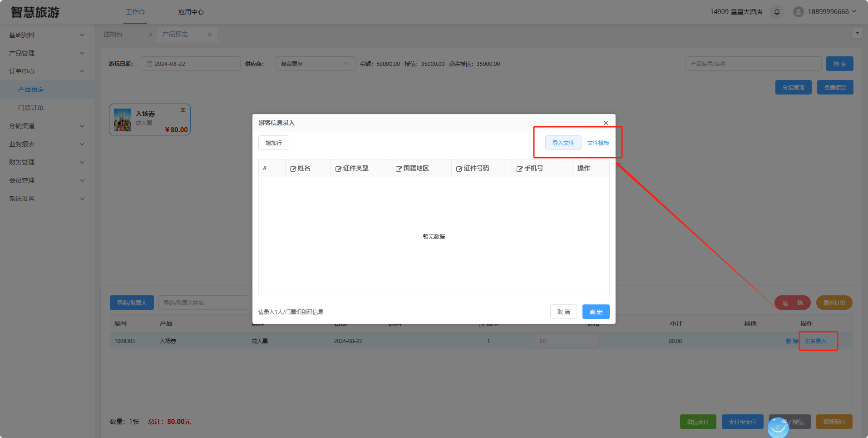Viewport: 868px width, 438px height.
Task: Switch to the 应用中心 top tab
Action: click(x=191, y=12)
